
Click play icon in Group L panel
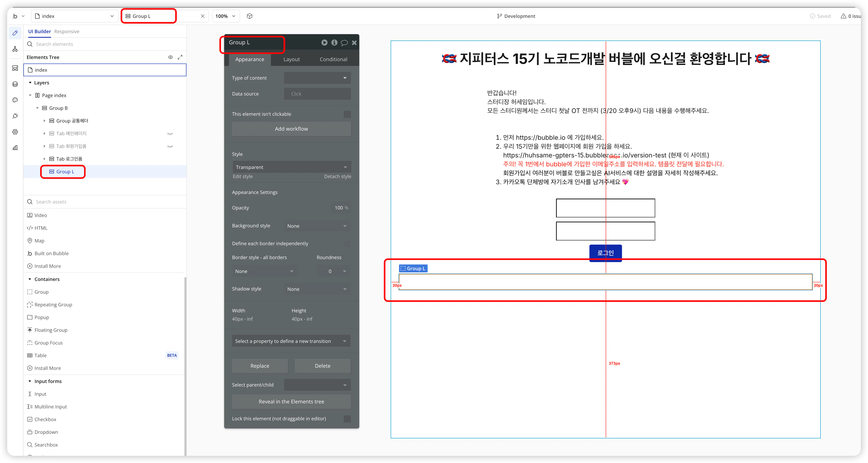tap(324, 42)
